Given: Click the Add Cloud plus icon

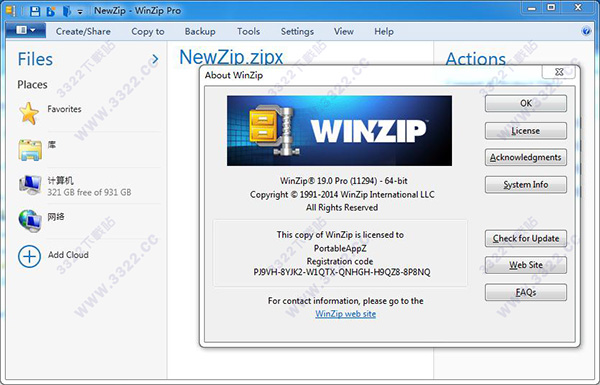Looking at the screenshot, I should pos(29,256).
